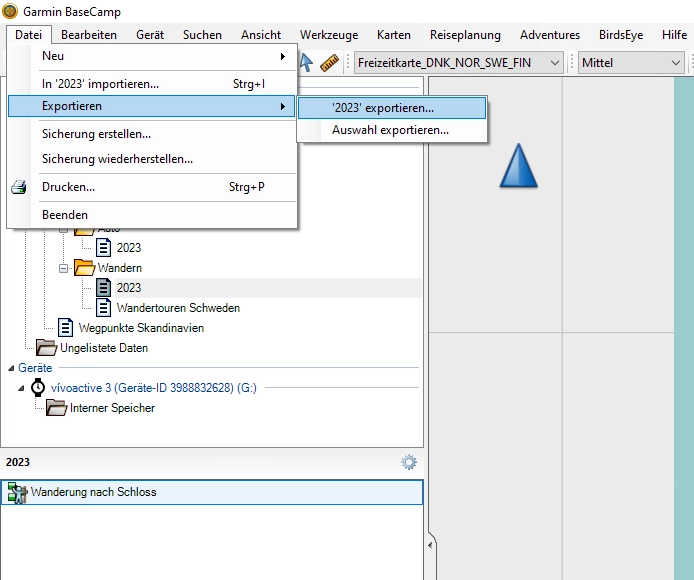694x580 pixels.
Task: Click the blue position arrow on map
Action: (518, 166)
